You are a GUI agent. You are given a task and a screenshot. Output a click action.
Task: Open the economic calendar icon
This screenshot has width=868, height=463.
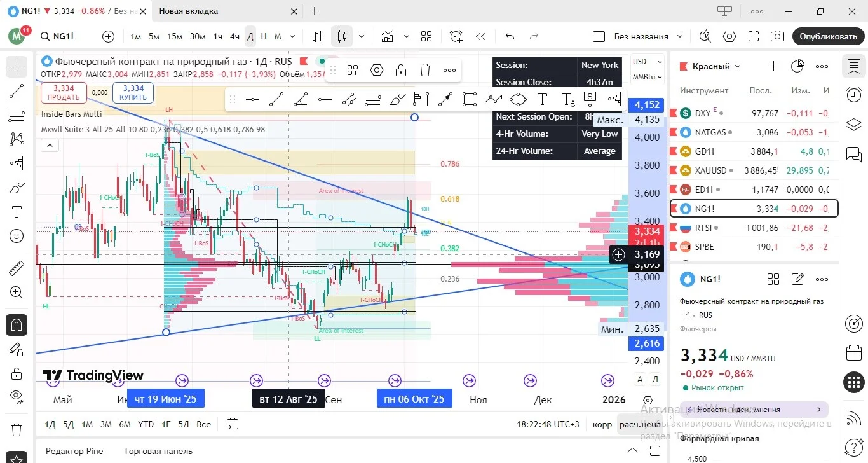pyautogui.click(x=853, y=353)
